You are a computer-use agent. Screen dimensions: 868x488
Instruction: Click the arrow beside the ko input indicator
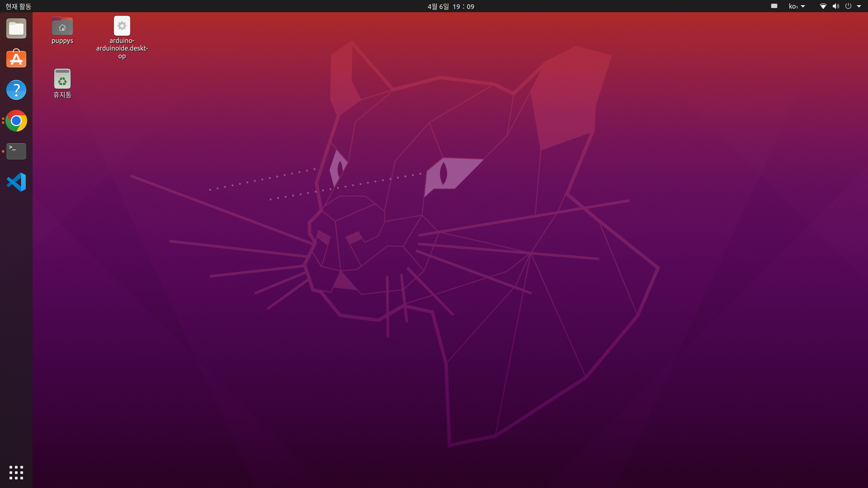click(x=803, y=6)
